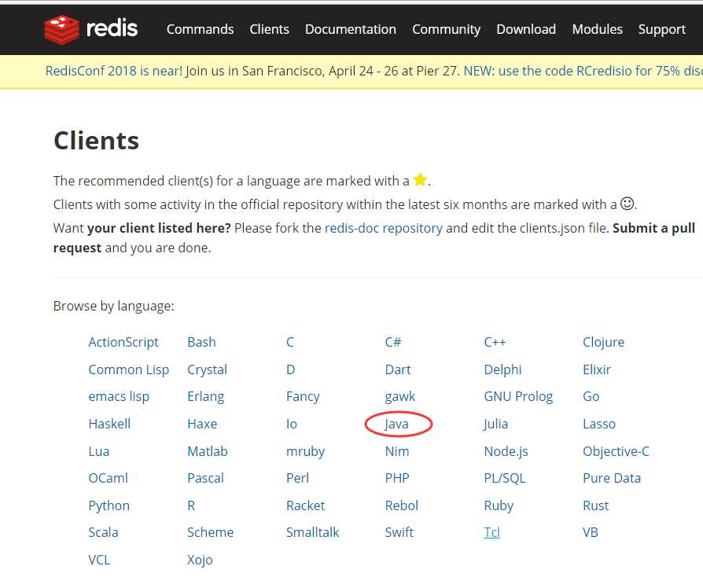Open Scala clients
This screenshot has width=703, height=588.
point(103,532)
